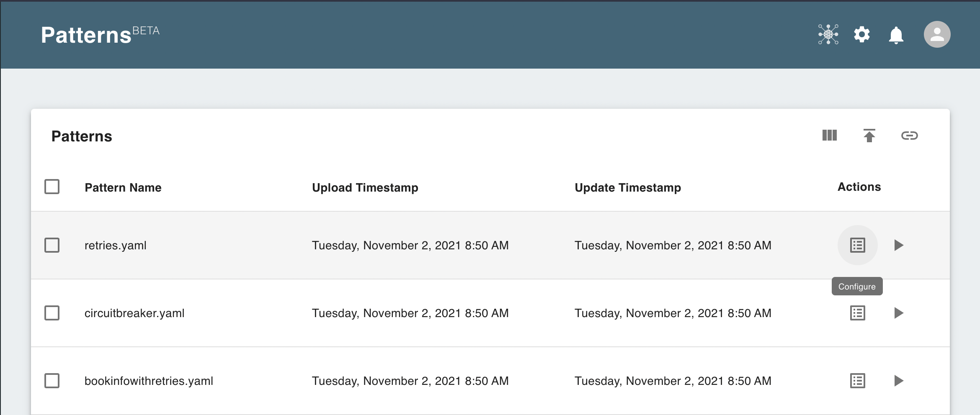Sort by Upload Timestamp column header
This screenshot has height=415, width=980.
point(365,187)
